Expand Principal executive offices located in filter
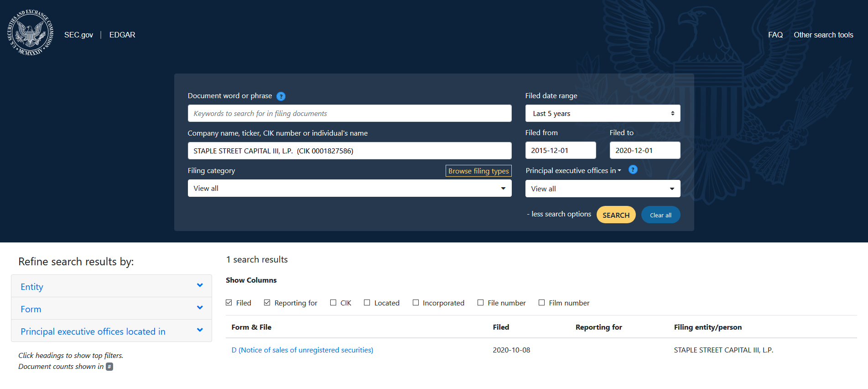The height and width of the screenshot is (389, 868). tap(111, 331)
